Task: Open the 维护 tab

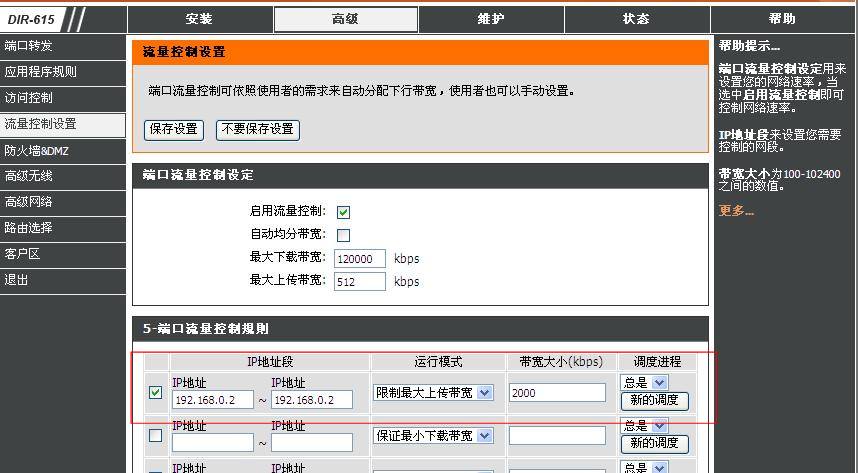Action: pos(491,19)
